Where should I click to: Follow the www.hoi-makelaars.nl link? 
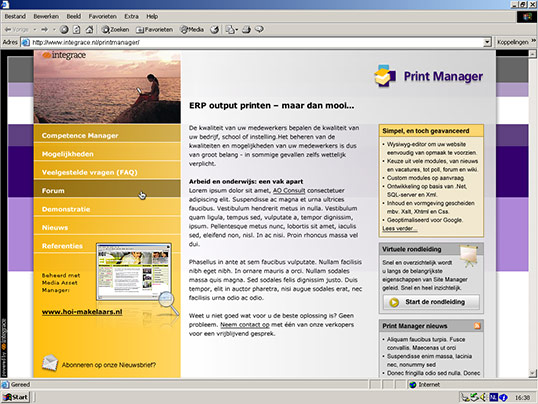[x=82, y=312]
